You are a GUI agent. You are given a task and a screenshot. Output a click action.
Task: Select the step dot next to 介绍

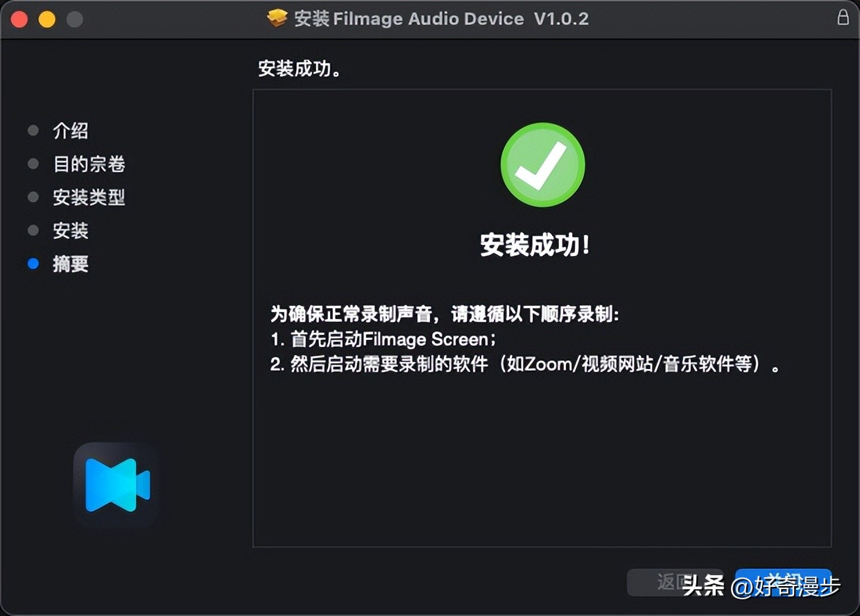[x=33, y=130]
